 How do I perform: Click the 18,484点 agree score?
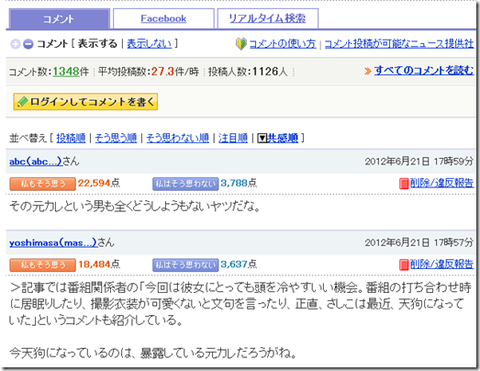[99, 264]
